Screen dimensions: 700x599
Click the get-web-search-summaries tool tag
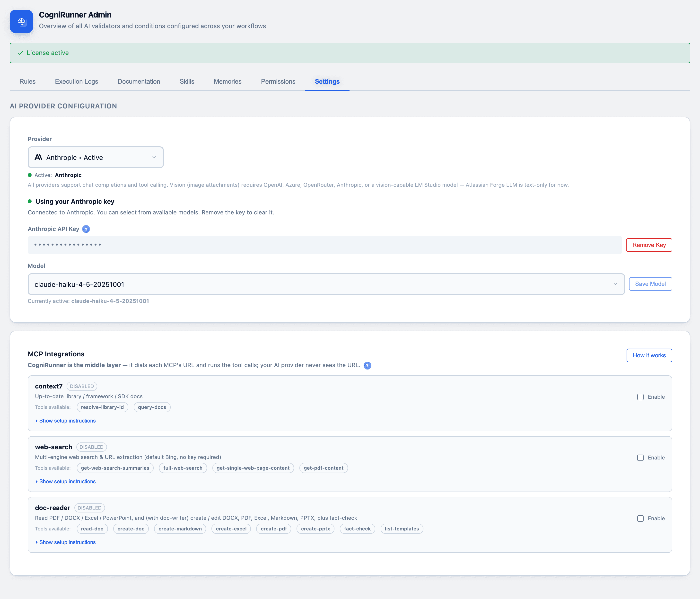115,468
